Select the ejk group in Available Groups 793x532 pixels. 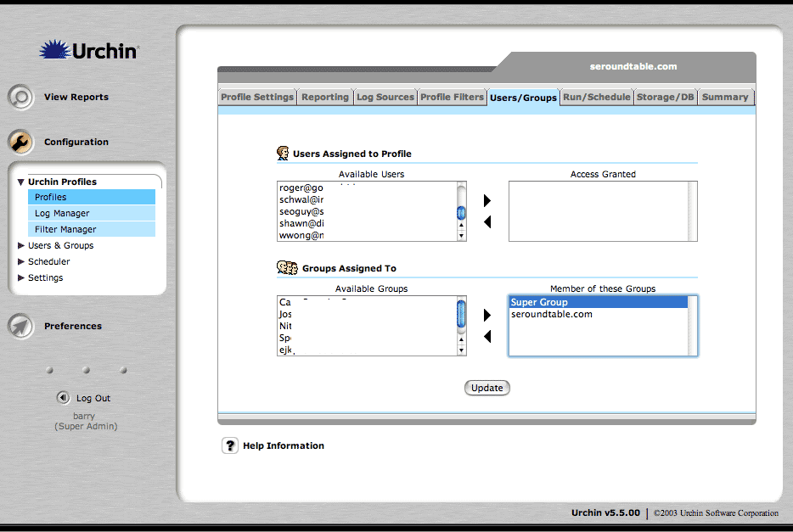pos(367,350)
